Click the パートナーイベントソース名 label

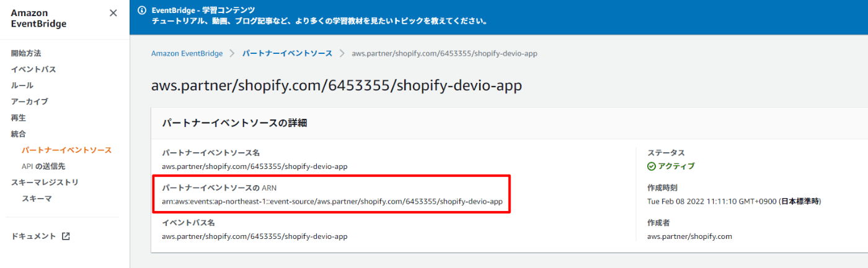211,152
